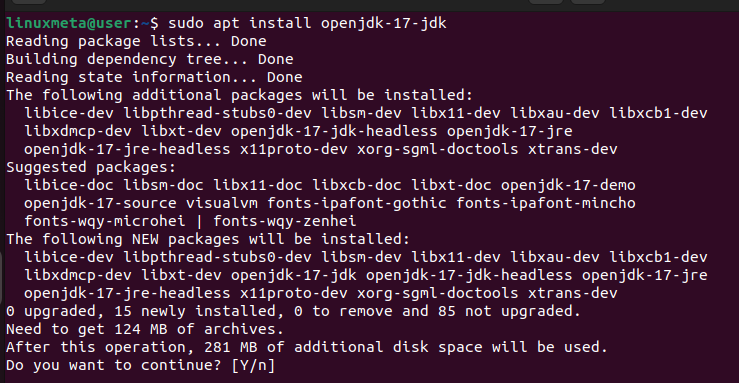Click the openjdk-17-demo package name
This screenshot has width=739, height=383.
[x=568, y=185]
